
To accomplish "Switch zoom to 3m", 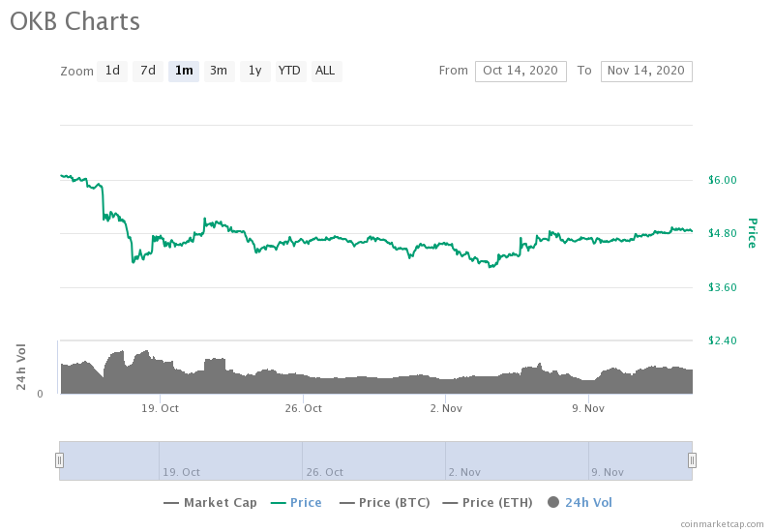I will (x=219, y=71).
